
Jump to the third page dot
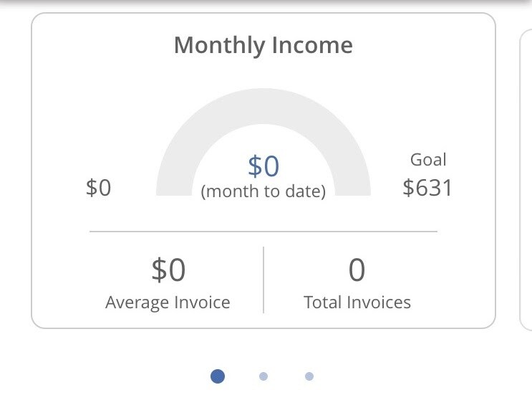309,376
